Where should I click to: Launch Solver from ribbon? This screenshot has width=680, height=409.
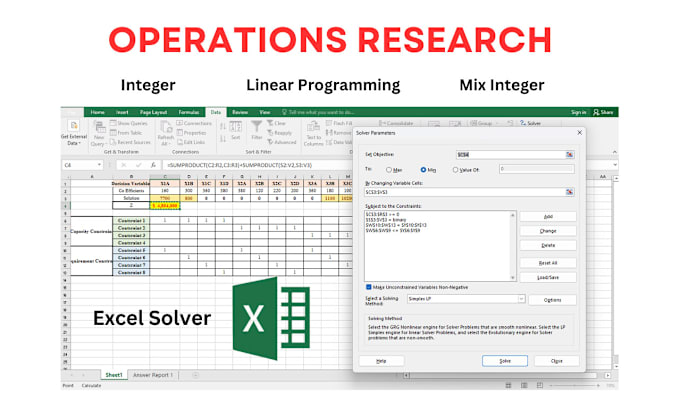point(530,124)
